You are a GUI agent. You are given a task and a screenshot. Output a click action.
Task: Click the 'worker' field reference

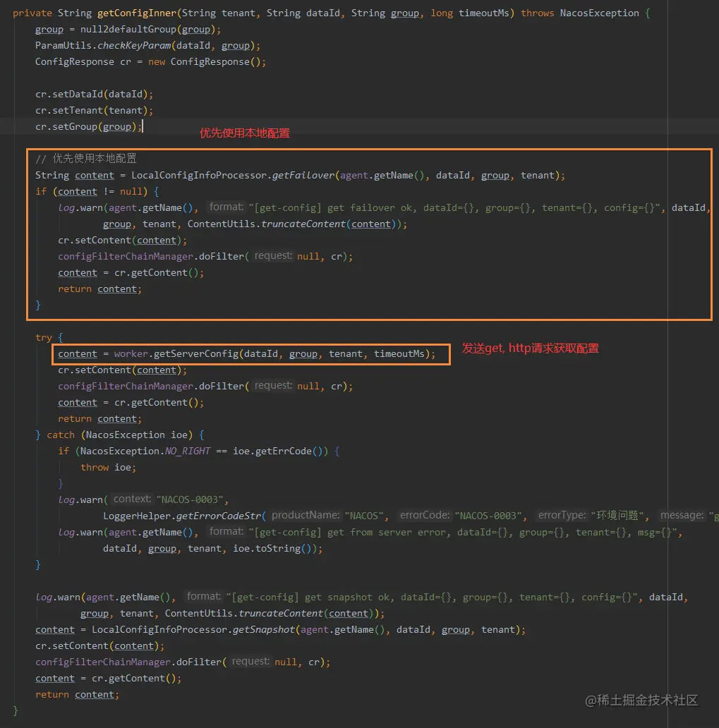(131, 354)
